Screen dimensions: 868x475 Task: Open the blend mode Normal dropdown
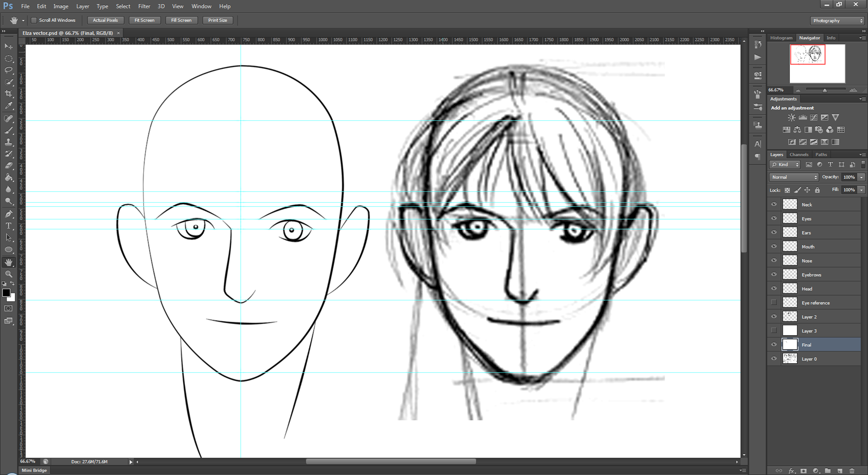794,177
